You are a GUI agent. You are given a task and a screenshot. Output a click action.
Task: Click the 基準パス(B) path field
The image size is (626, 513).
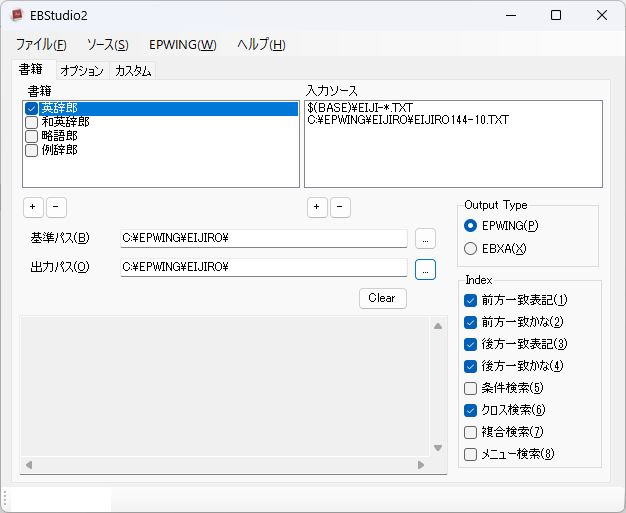click(x=263, y=238)
